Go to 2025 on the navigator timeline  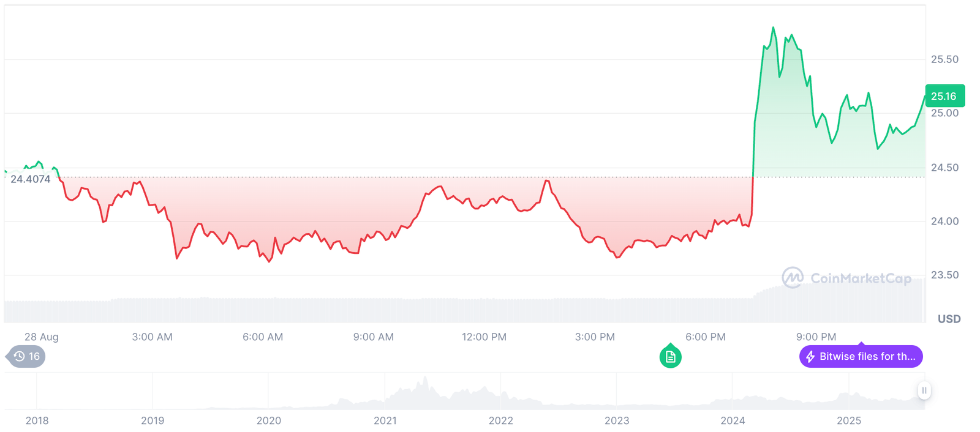[x=849, y=420]
